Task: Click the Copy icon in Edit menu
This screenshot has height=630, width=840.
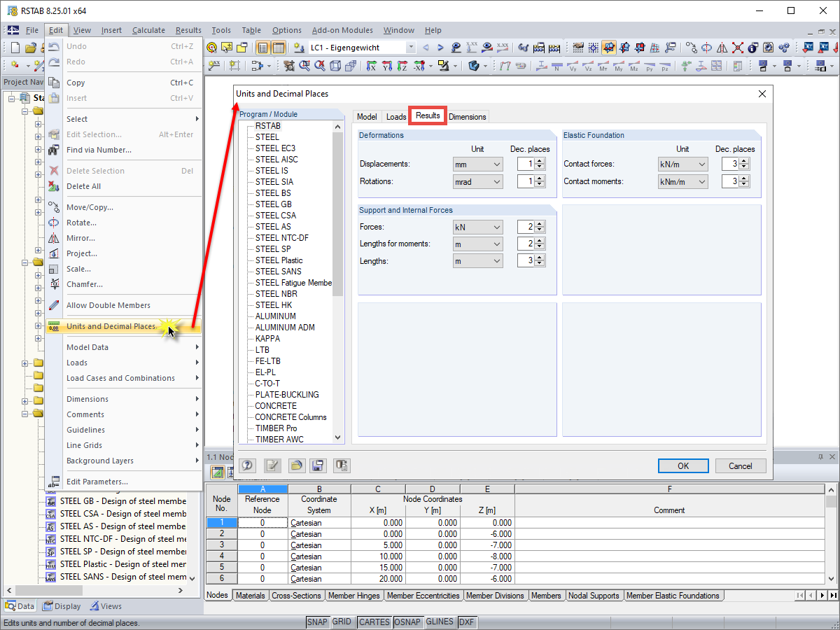Action: 54,82
